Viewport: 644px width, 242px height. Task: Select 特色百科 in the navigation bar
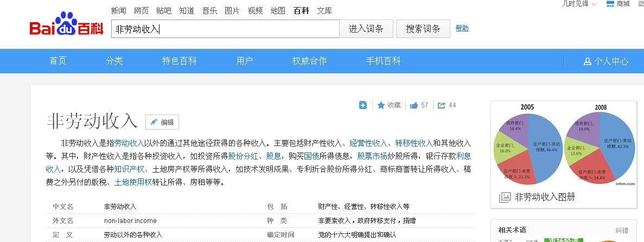click(x=179, y=61)
